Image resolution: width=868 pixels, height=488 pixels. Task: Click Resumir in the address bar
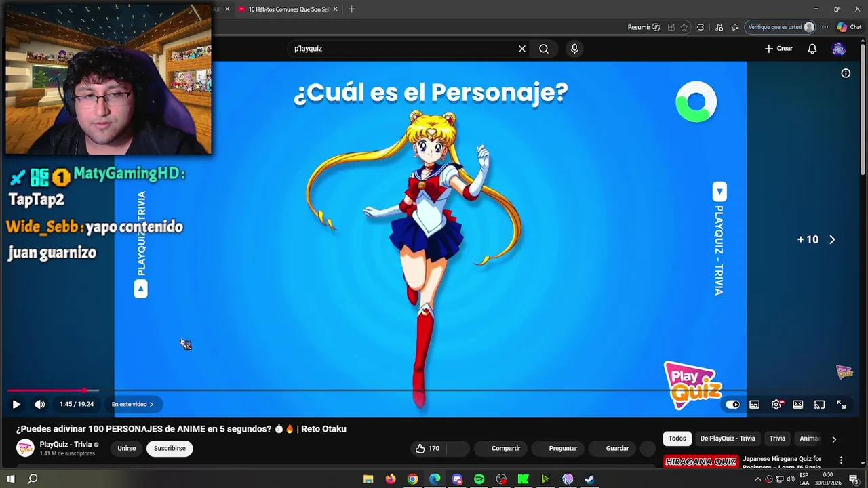pos(644,27)
